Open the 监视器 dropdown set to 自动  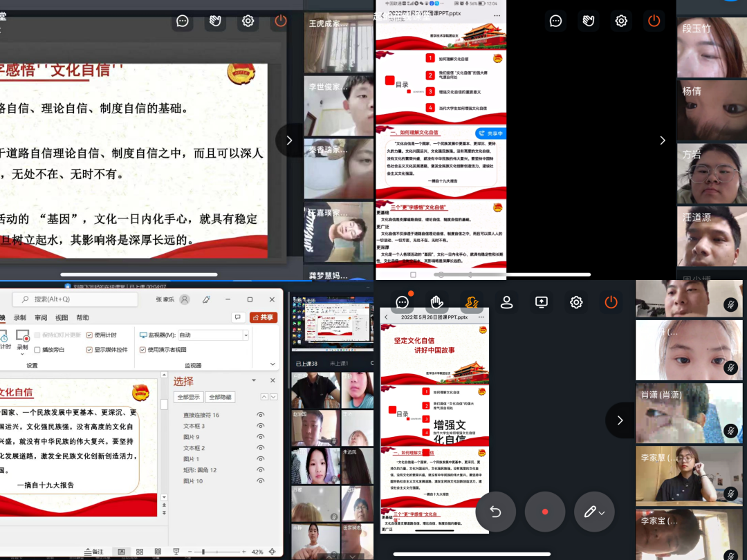pyautogui.click(x=245, y=335)
